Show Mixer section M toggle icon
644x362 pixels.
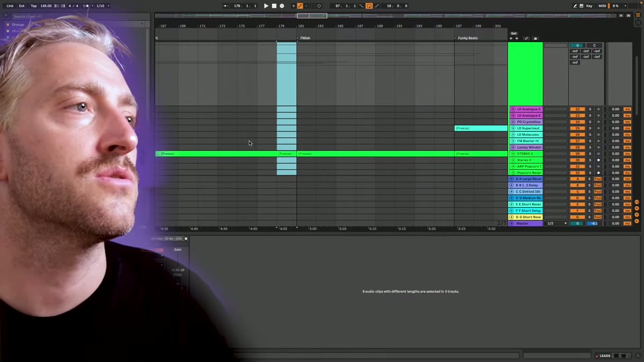[637, 215]
